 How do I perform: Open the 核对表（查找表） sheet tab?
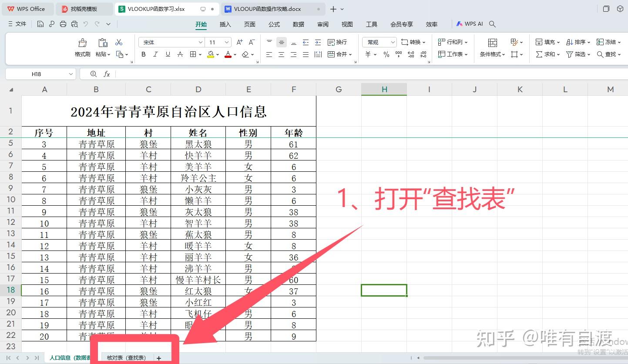[126, 357]
